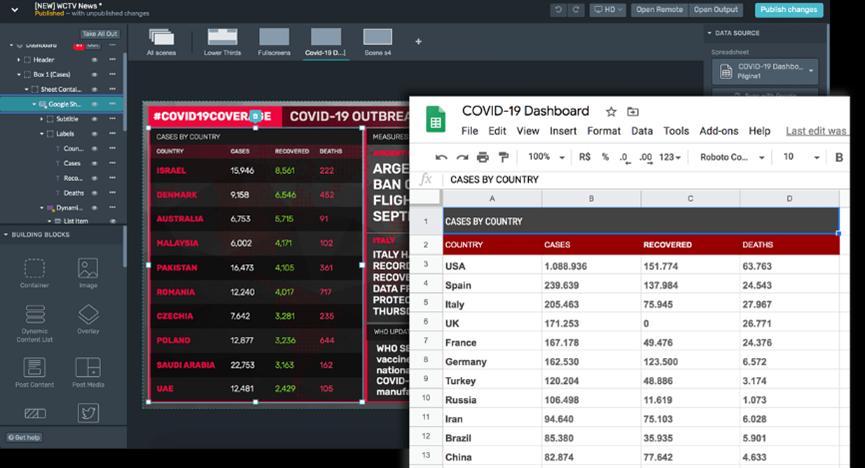The image size is (865, 468).
Task: Switch to the Fullscreens scene
Action: (274, 42)
